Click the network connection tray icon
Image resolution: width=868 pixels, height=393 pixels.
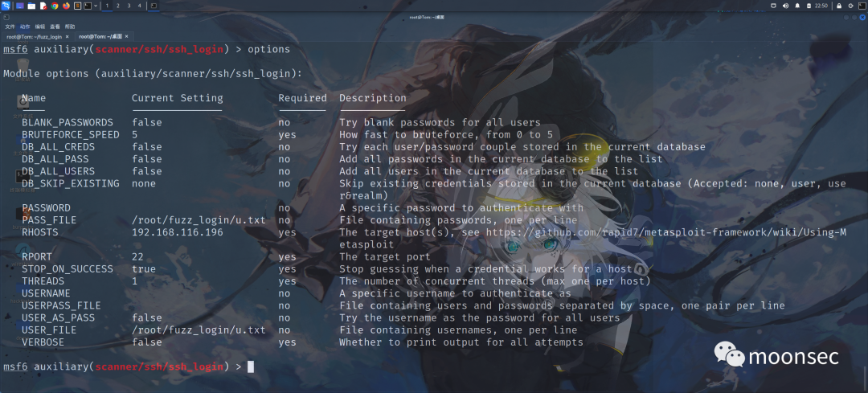tap(773, 6)
